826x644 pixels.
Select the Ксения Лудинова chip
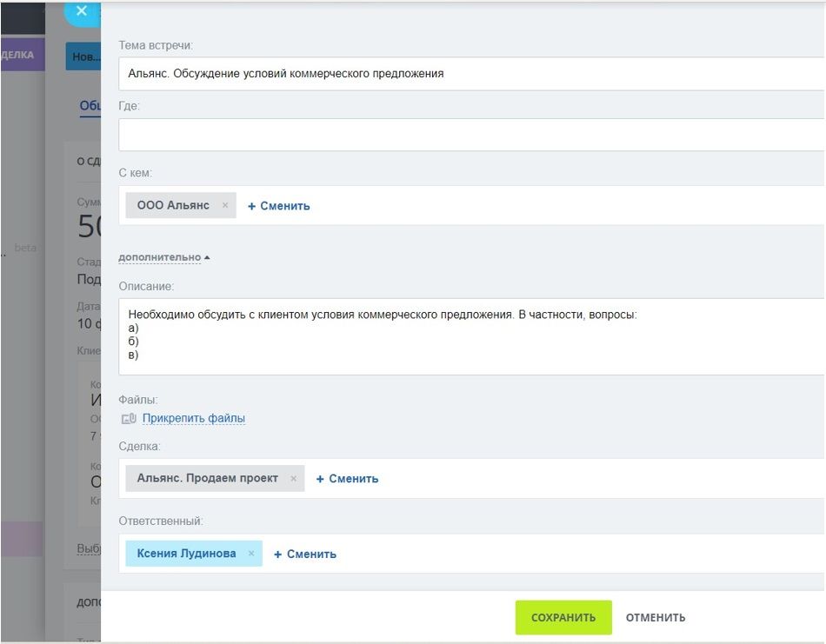click(x=186, y=554)
